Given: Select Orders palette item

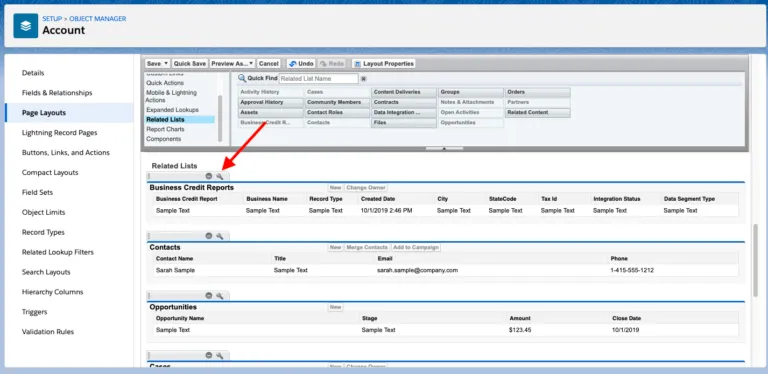Looking at the screenshot, I should (538, 92).
